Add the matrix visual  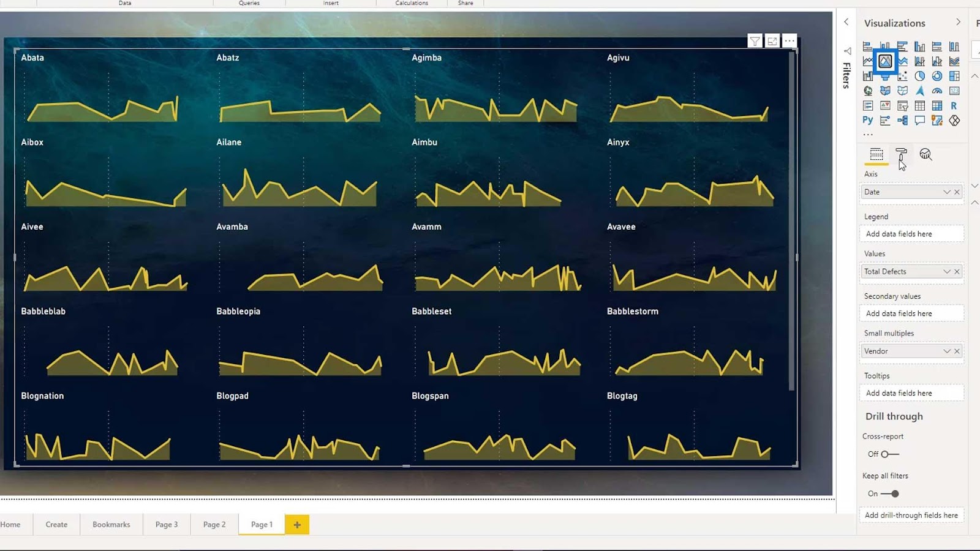pyautogui.click(x=937, y=106)
